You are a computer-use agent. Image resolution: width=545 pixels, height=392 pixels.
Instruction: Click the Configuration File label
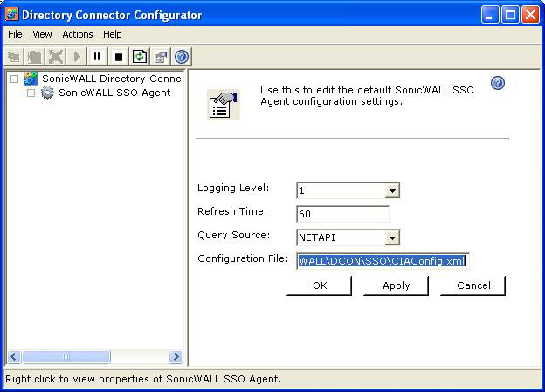[243, 258]
